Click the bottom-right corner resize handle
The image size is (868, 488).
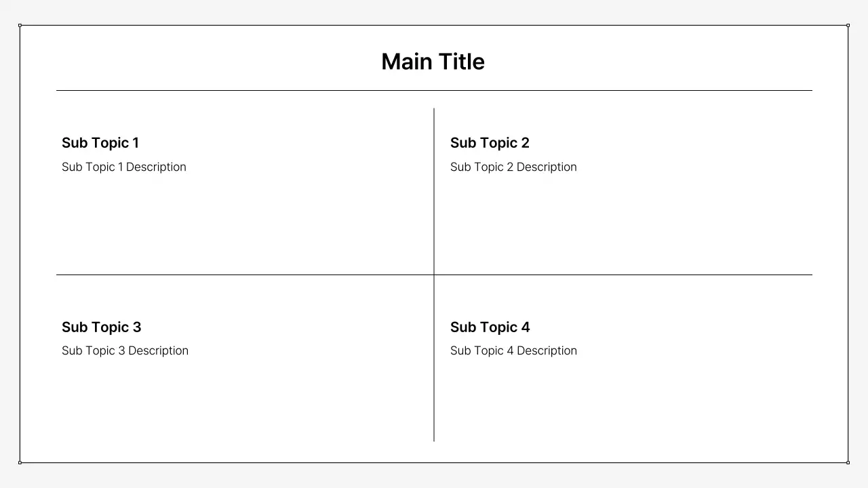click(848, 462)
